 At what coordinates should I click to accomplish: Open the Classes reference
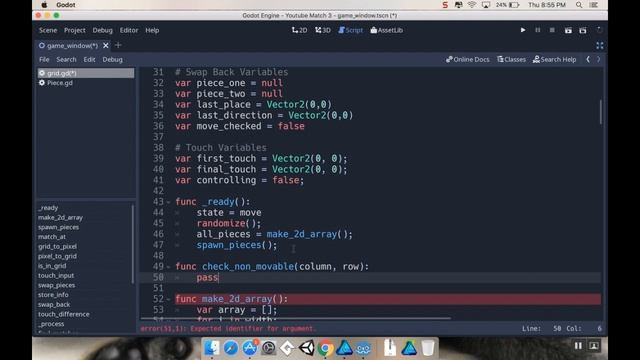511,60
